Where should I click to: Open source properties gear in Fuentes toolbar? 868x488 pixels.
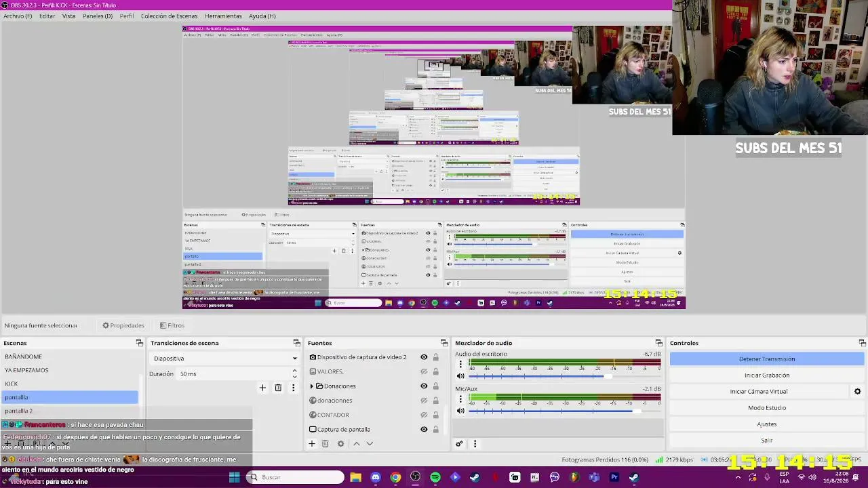[340, 444]
